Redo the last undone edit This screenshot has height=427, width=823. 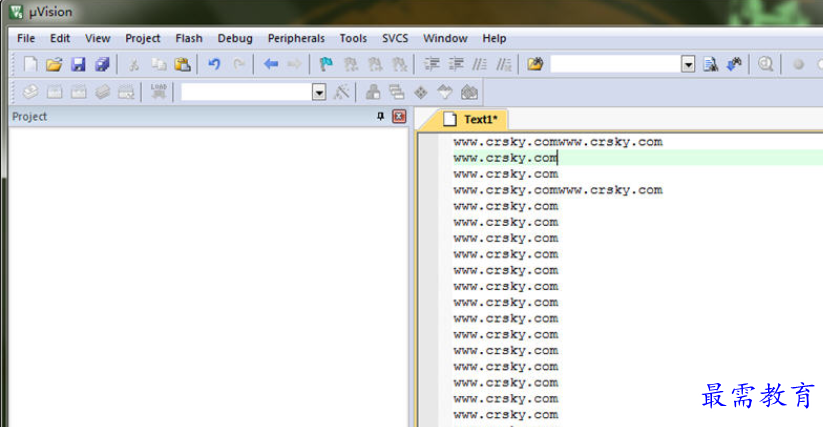tap(239, 65)
